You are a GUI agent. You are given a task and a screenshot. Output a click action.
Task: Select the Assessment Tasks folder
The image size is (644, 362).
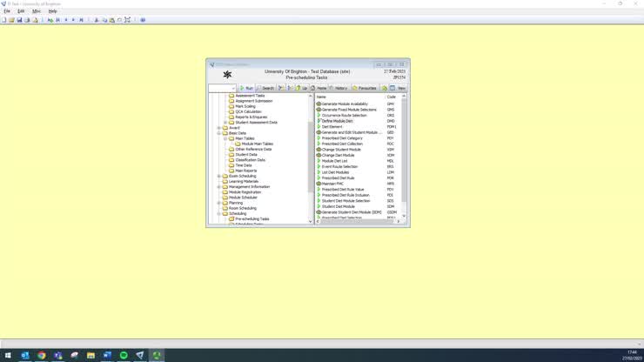pos(250,96)
